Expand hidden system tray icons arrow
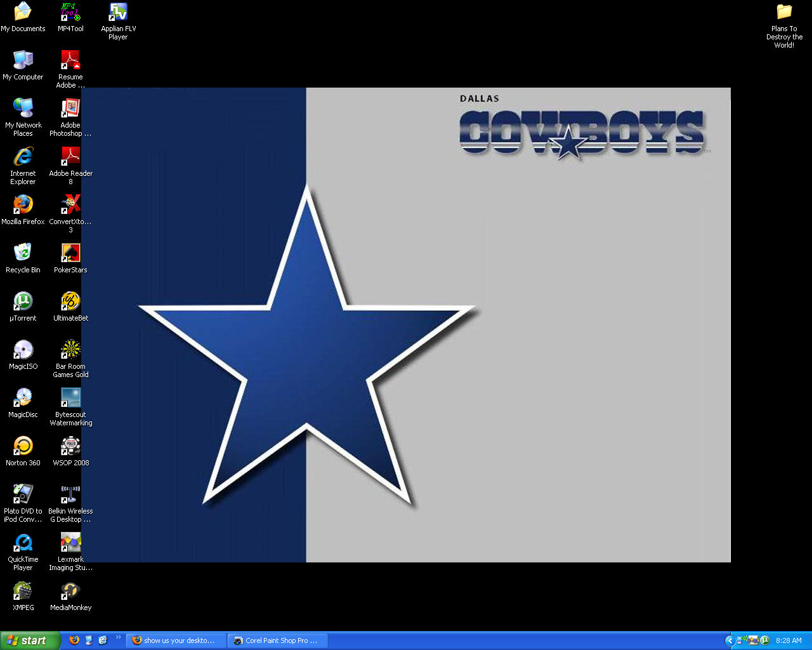 point(730,640)
